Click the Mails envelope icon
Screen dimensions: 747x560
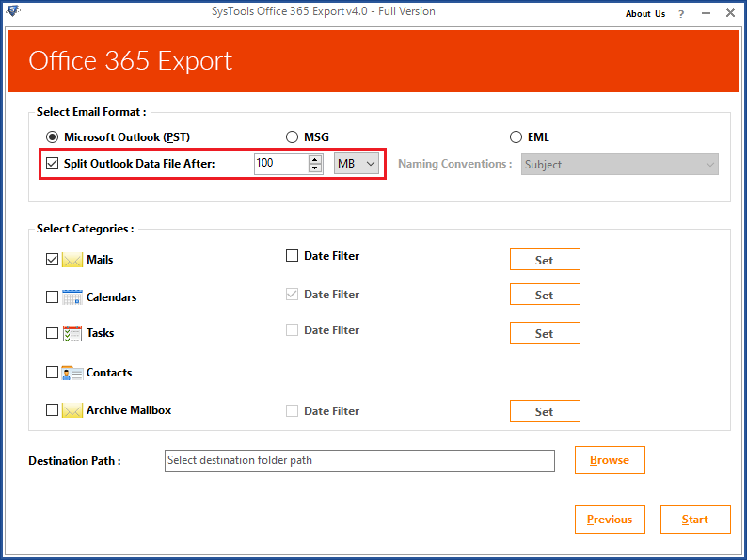coord(72,260)
